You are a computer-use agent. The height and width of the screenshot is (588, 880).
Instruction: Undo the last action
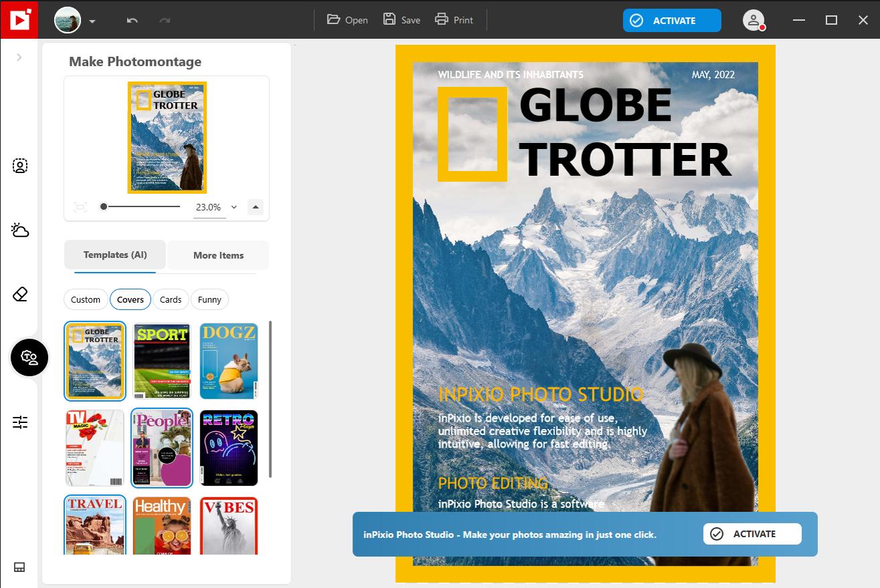click(132, 21)
